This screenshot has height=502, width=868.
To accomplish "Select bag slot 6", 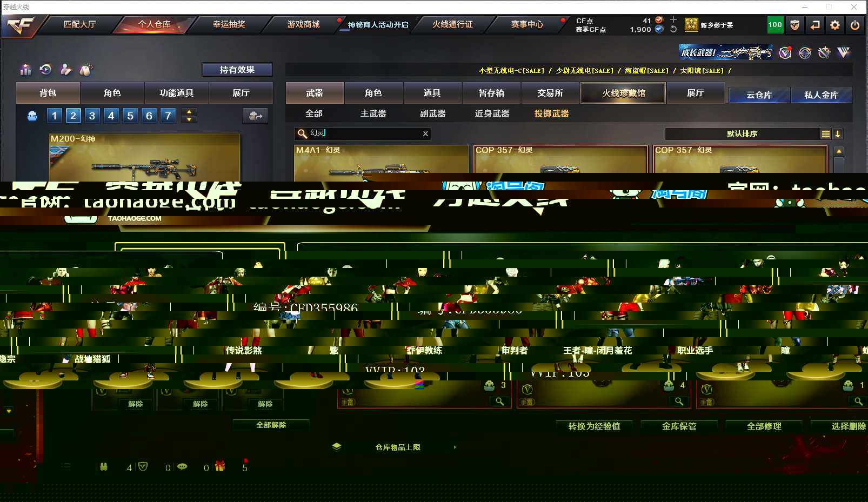I will coord(149,116).
